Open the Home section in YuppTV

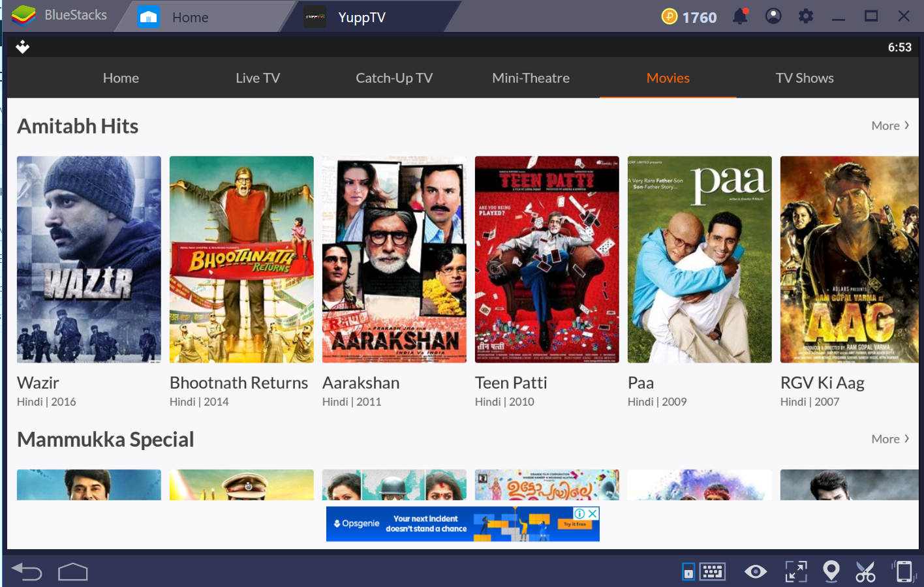pyautogui.click(x=121, y=78)
